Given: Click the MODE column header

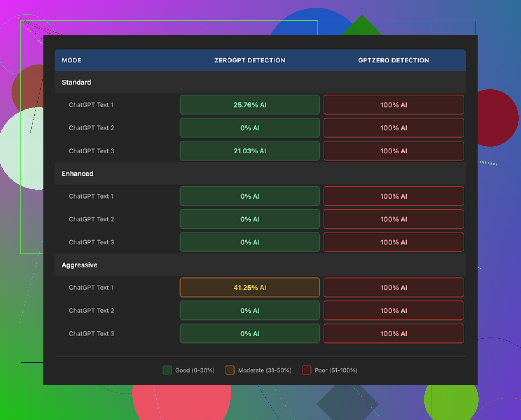Looking at the screenshot, I should (x=72, y=60).
